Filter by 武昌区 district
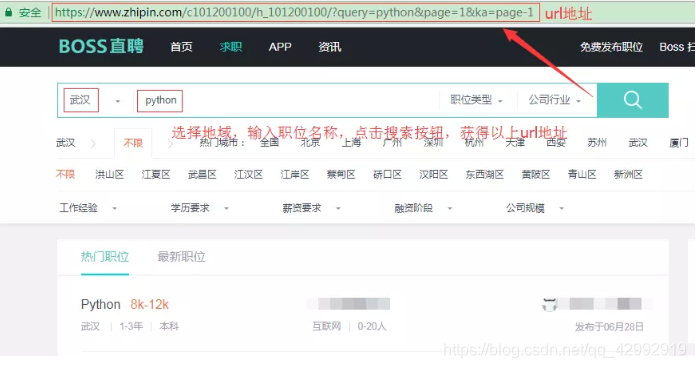The width and height of the screenshot is (696, 368). click(202, 174)
